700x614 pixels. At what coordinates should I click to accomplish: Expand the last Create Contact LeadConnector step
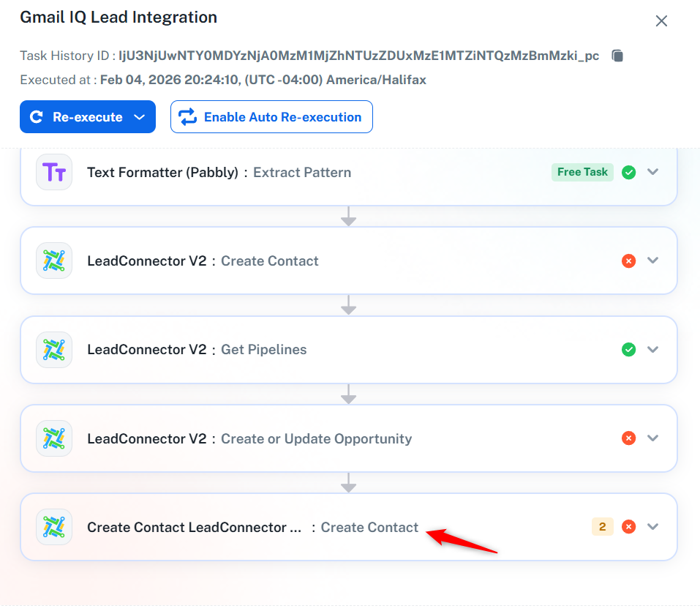click(x=653, y=527)
